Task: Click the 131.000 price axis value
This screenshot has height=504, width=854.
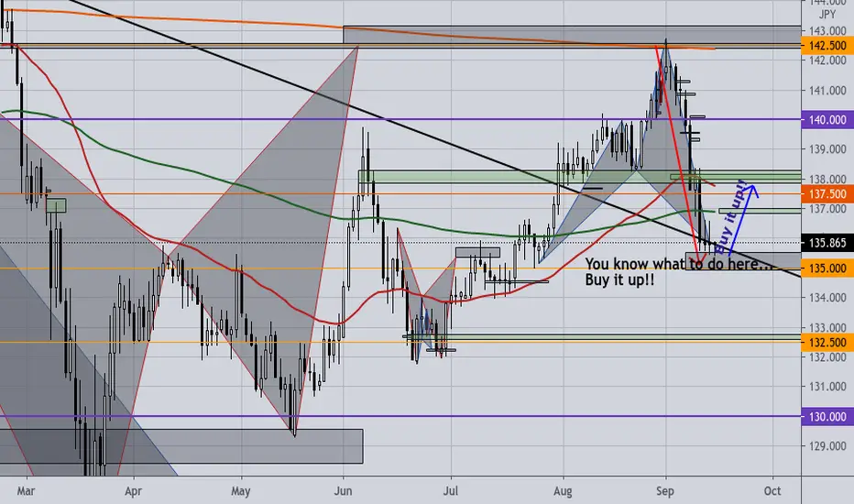Action: tap(827, 387)
